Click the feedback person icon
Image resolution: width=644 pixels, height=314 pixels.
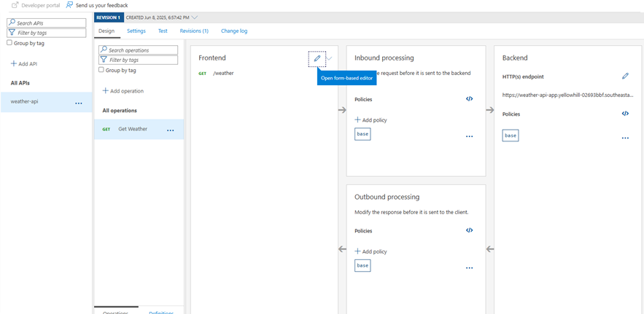click(69, 5)
